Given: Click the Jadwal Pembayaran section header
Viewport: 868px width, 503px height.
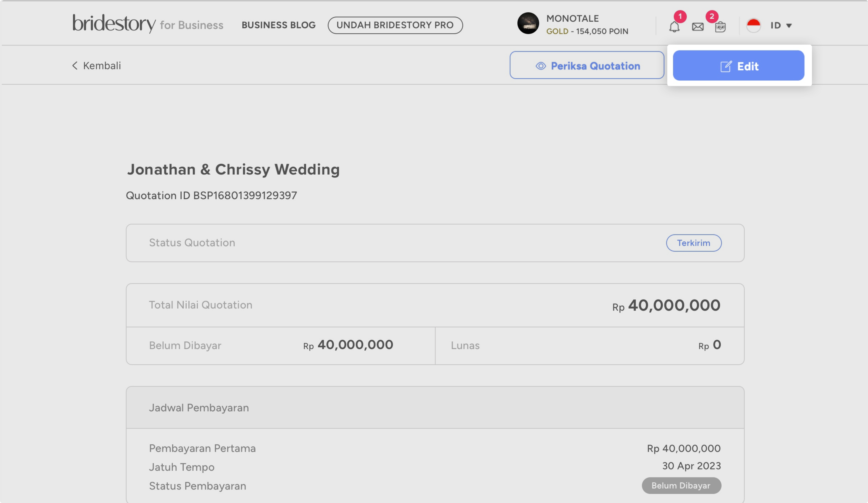Looking at the screenshot, I should coord(199,408).
